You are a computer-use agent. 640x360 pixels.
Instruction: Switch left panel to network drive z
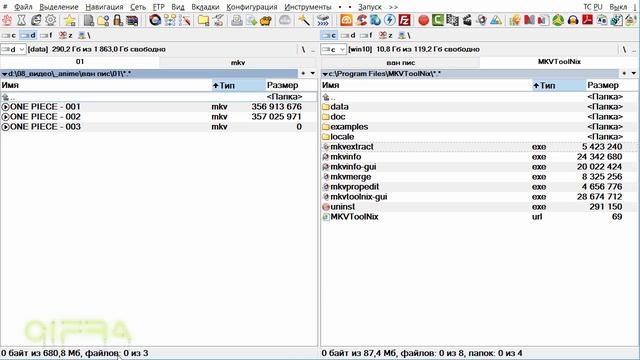65,36
